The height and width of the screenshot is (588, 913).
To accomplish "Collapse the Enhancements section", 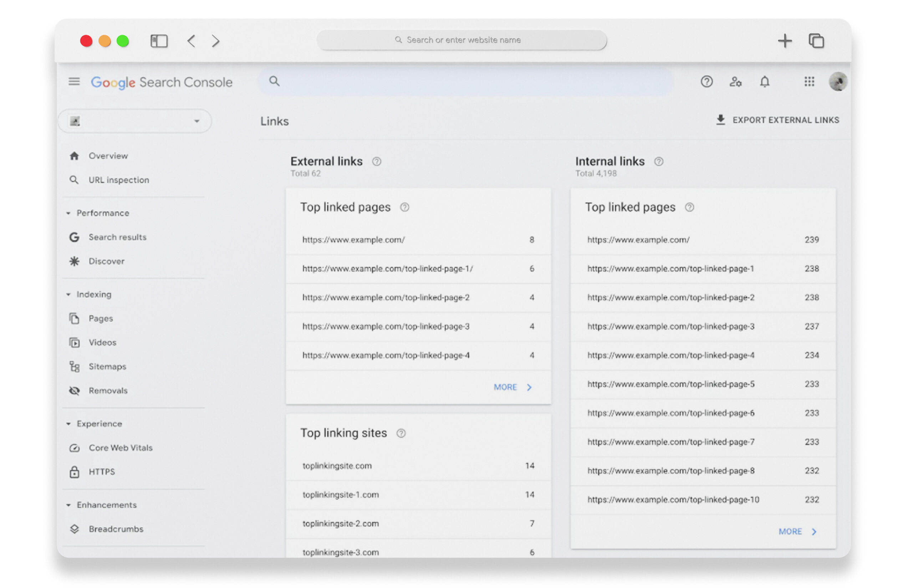I will (68, 505).
